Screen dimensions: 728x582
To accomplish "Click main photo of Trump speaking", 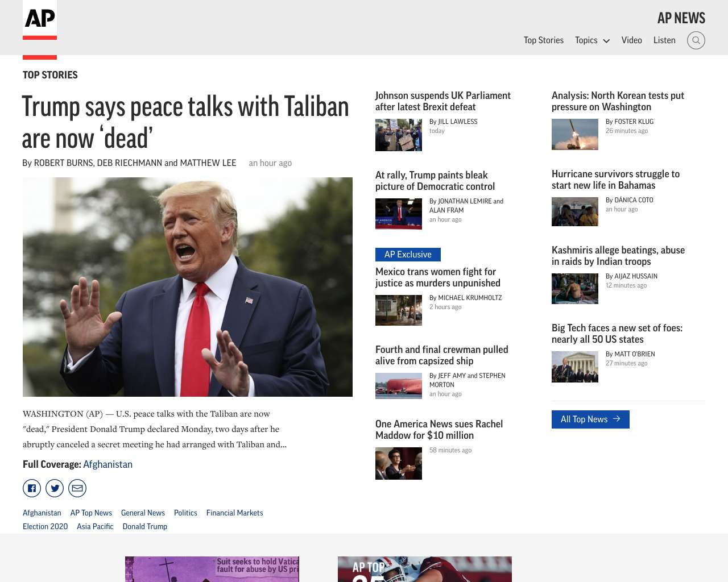I will (188, 287).
